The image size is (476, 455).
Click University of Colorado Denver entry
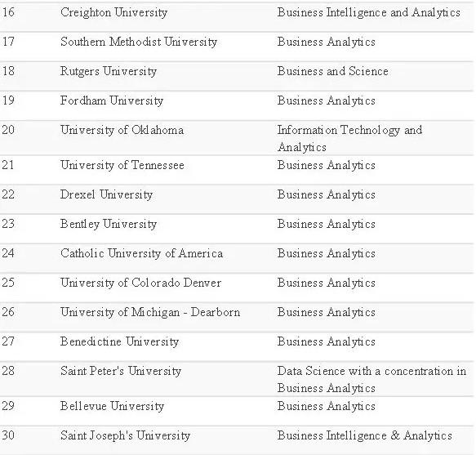(x=141, y=283)
